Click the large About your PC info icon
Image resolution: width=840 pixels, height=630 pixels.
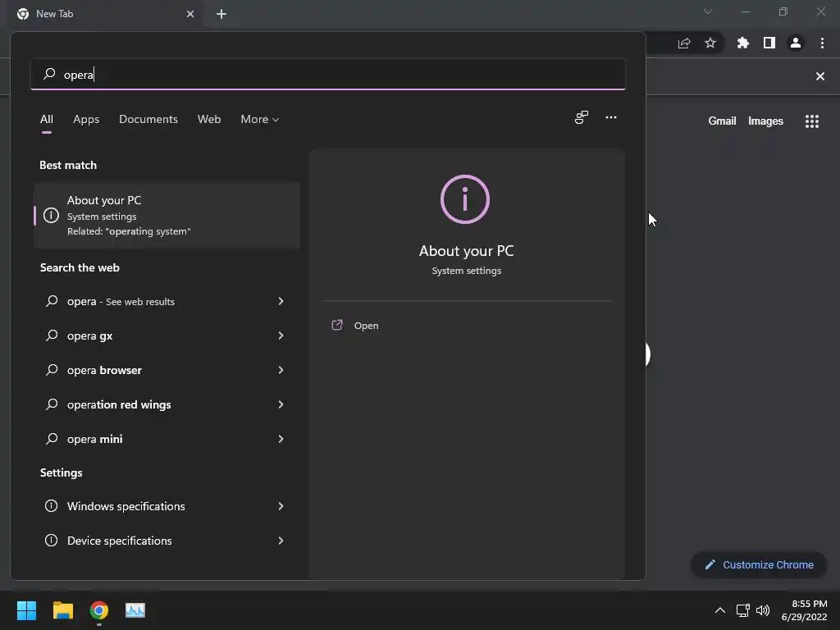[465, 199]
